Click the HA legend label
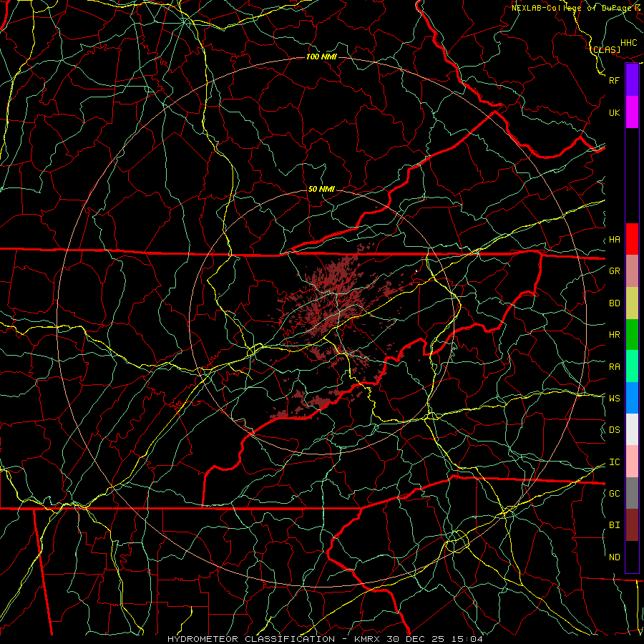Viewport: 644px width, 644px height. click(615, 240)
